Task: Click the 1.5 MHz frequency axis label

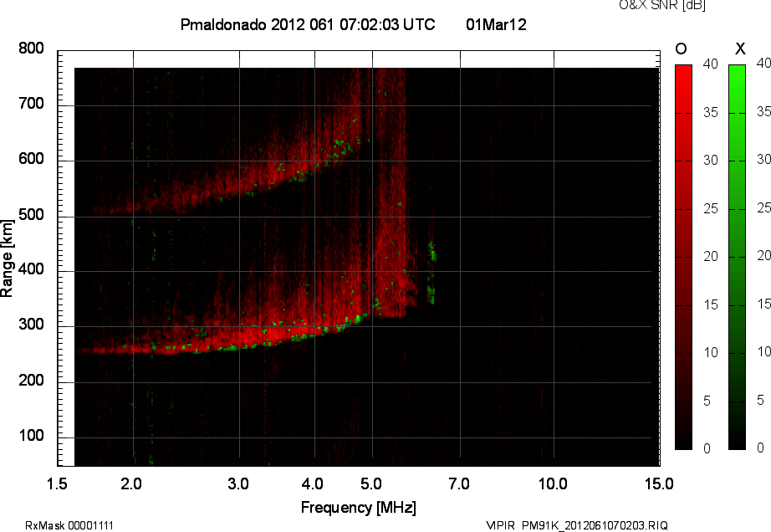Action: tap(57, 483)
